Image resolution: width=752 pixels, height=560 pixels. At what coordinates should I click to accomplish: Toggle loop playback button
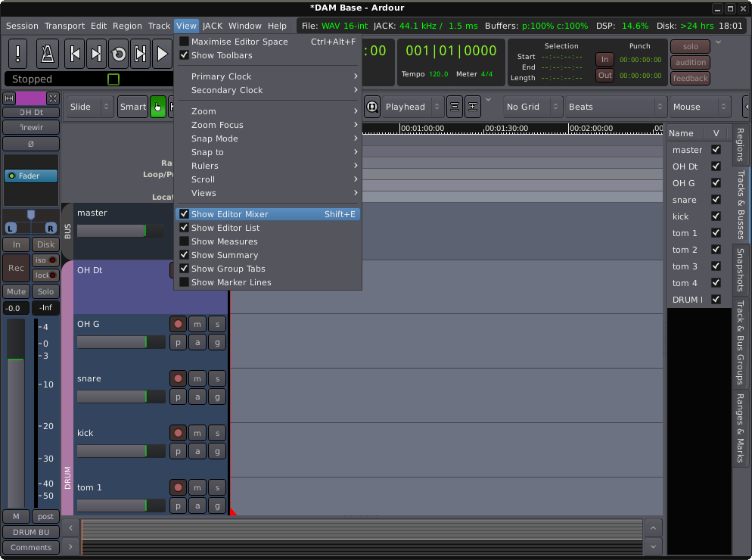point(119,54)
